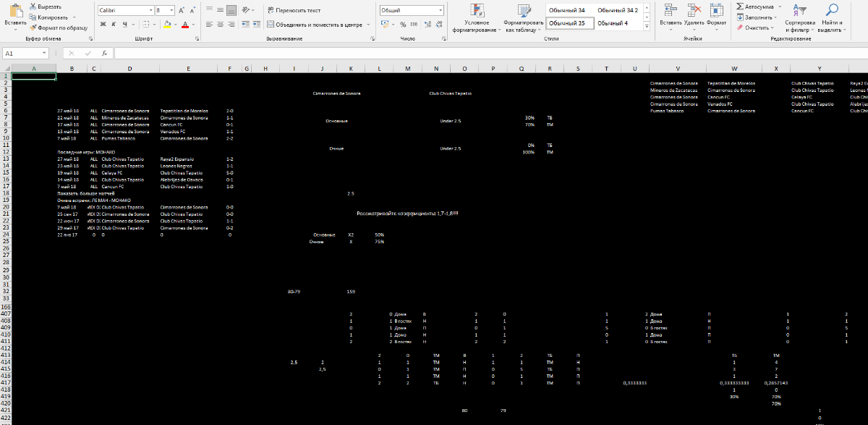
Task: Click the Delete cells (Удалить) icon
Action: tap(694, 10)
